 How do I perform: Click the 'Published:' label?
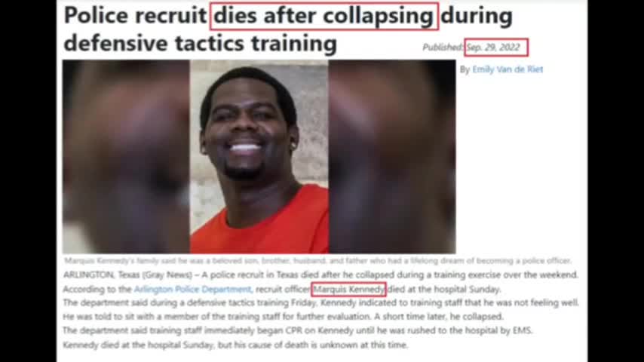[x=443, y=48]
